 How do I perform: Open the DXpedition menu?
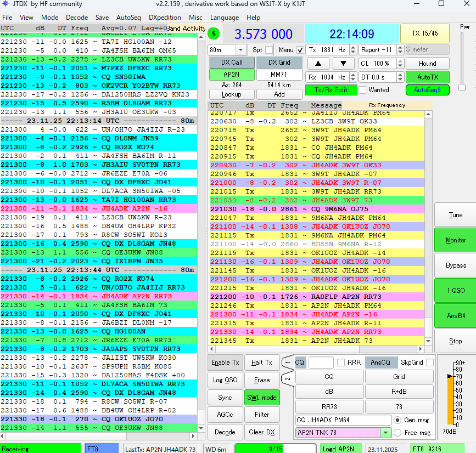click(x=165, y=18)
